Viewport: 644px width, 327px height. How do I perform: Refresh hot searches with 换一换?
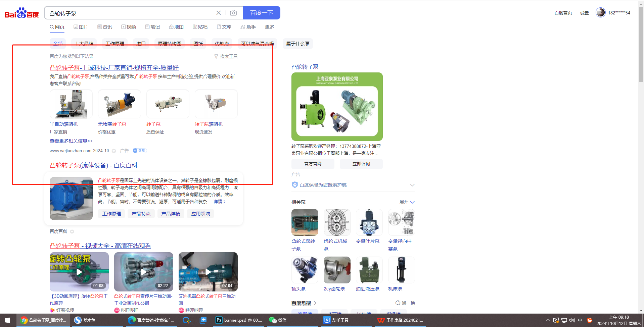(x=405, y=303)
